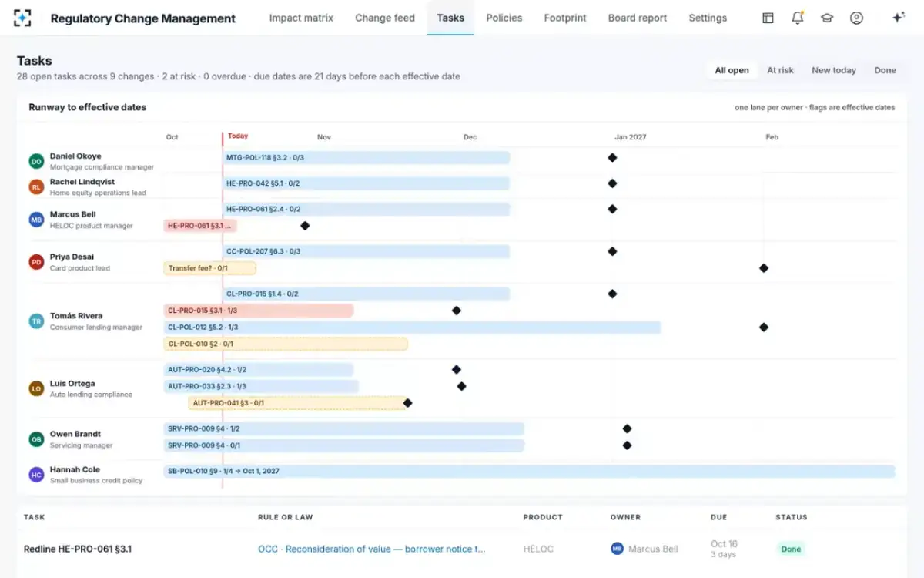This screenshot has height=578, width=924.
Task: Click Priya Desai's PD avatar
Action: click(36, 262)
